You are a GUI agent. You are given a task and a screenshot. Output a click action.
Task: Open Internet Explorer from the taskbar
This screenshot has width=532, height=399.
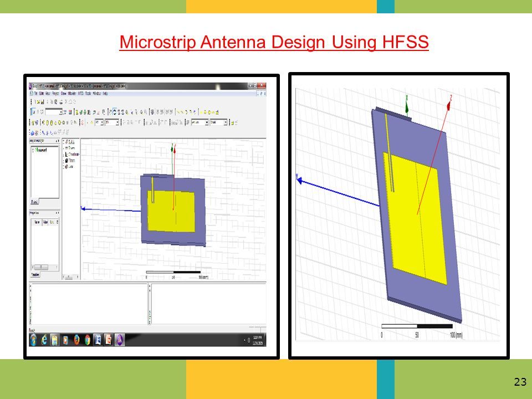(44, 340)
